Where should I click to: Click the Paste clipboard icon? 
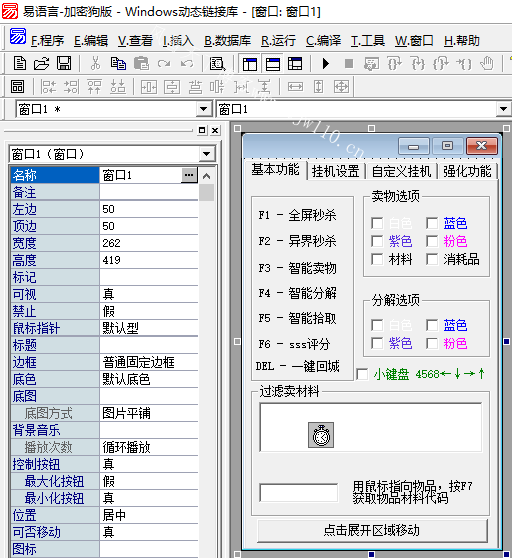tap(141, 64)
